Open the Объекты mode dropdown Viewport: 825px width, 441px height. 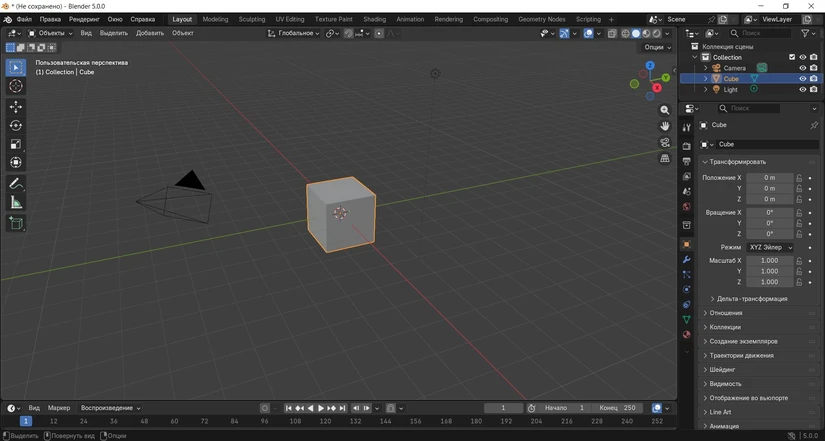[51, 33]
